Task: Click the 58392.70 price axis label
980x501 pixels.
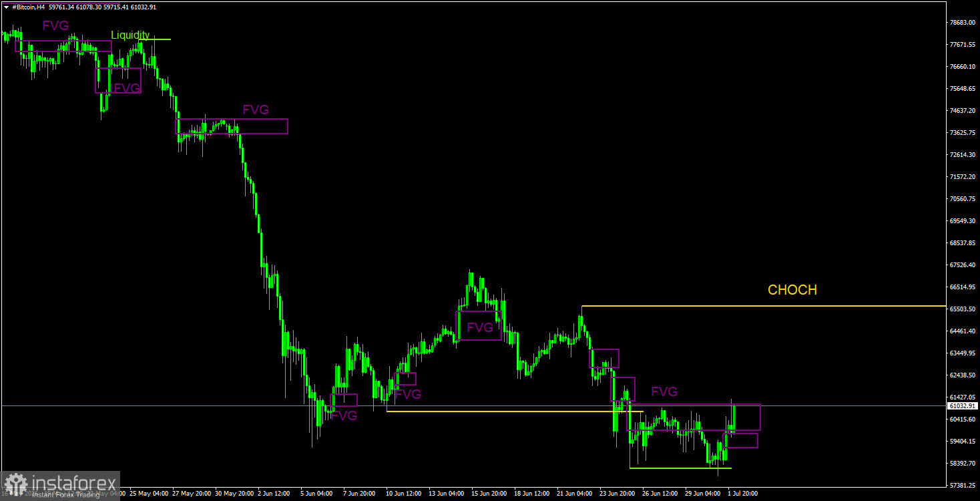Action: pos(963,463)
